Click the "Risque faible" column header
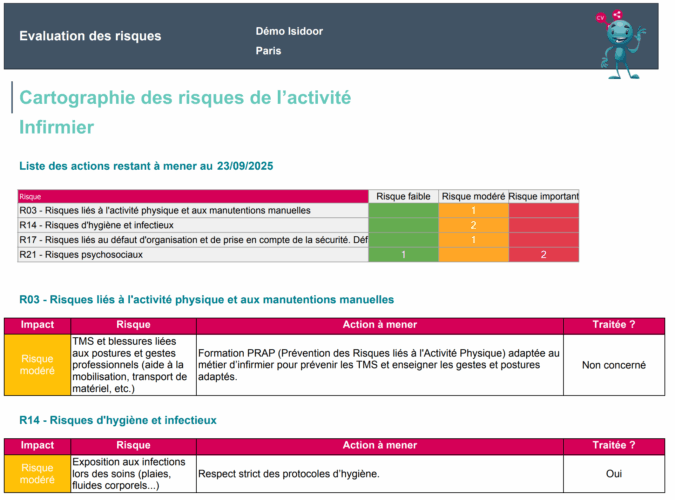The image size is (675, 500). point(403,196)
